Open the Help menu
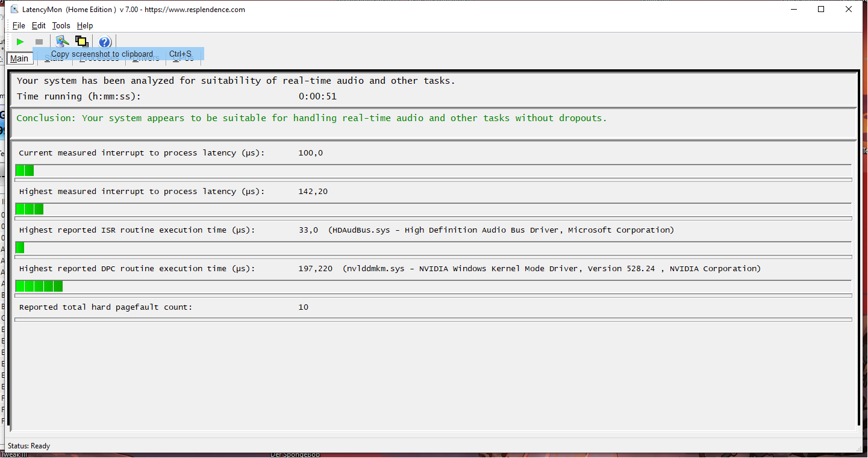 85,25
